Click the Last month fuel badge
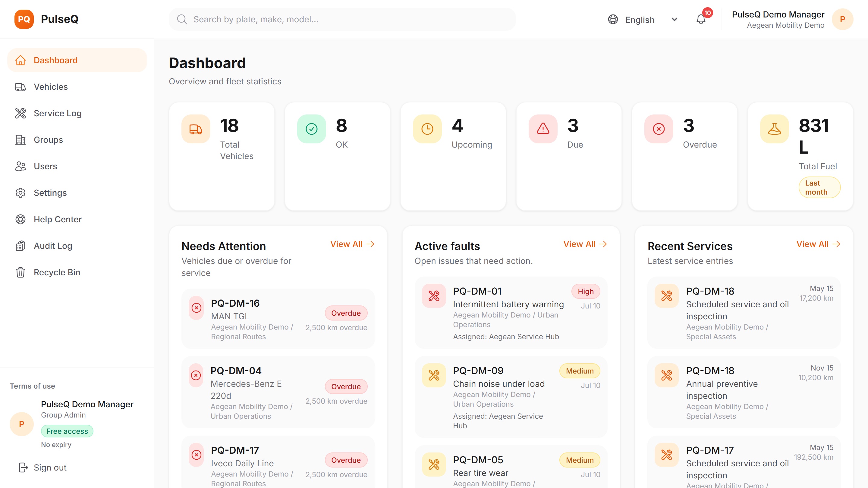Screen dimensions: 868x488 click(819, 188)
